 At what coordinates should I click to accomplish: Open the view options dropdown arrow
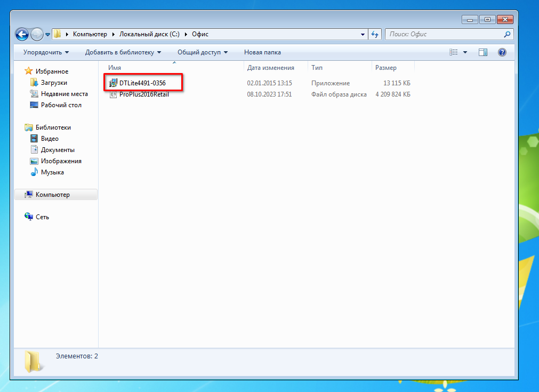pyautogui.click(x=465, y=52)
